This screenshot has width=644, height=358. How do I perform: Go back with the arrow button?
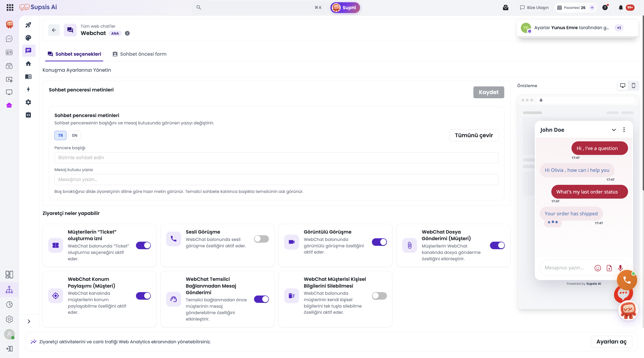54,30
